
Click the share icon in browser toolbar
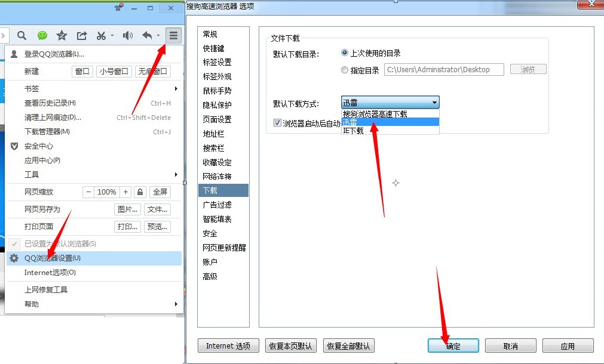pyautogui.click(x=82, y=36)
